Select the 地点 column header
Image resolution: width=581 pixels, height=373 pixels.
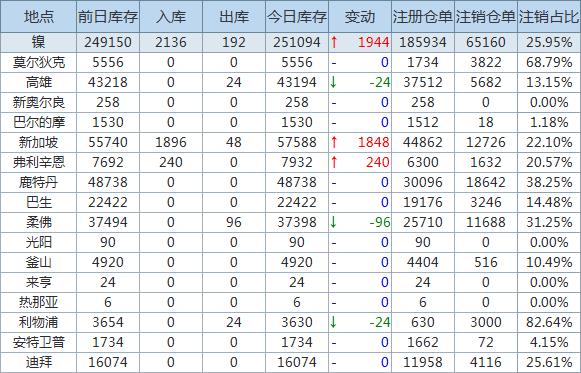click(x=39, y=17)
